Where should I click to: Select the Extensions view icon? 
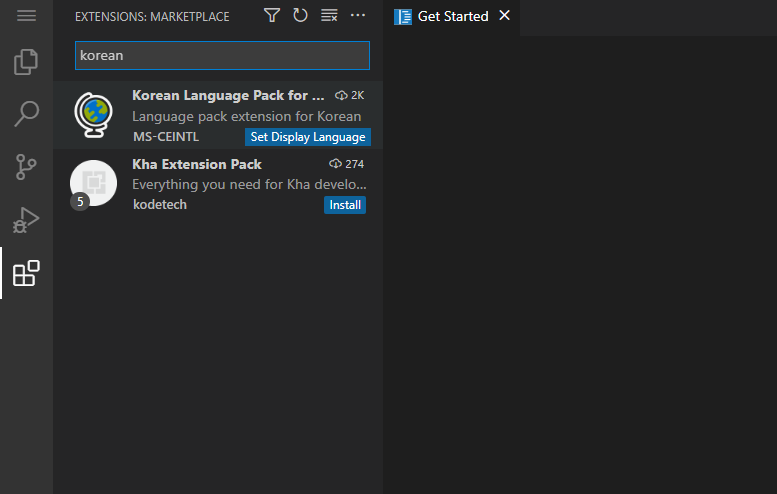point(26,273)
